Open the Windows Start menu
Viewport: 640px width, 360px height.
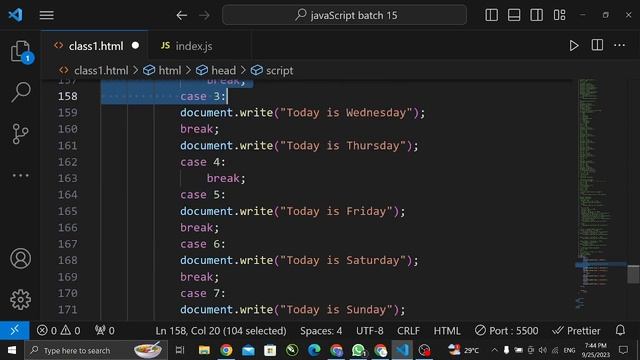click(x=12, y=350)
